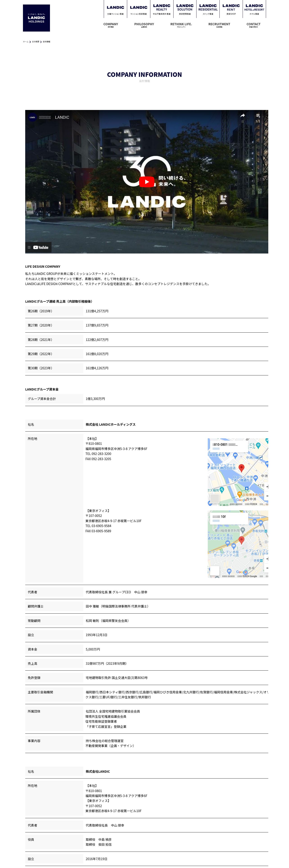289x868 pixels.
Task: Open LANDIC 分譲マンション事業 brand link
Action: click(115, 9)
